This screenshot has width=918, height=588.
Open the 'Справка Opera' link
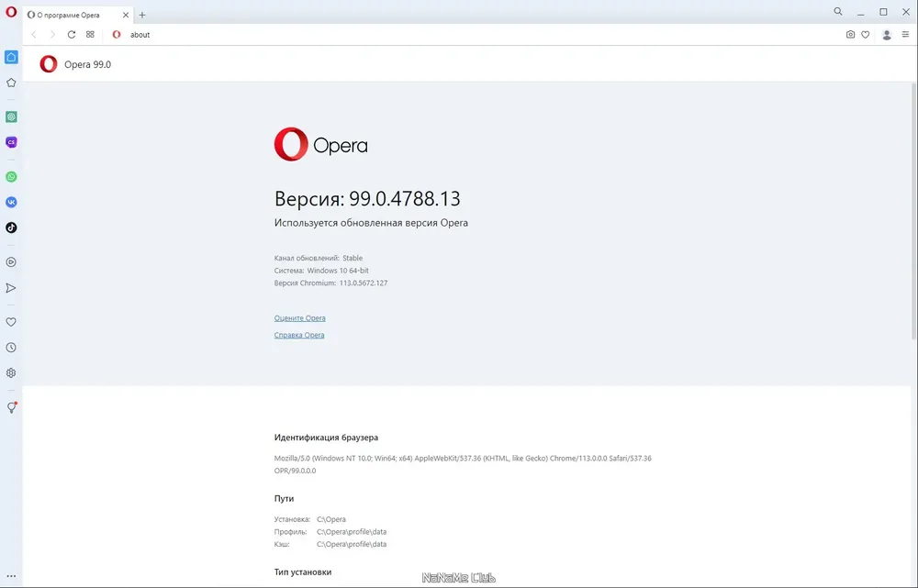click(299, 335)
